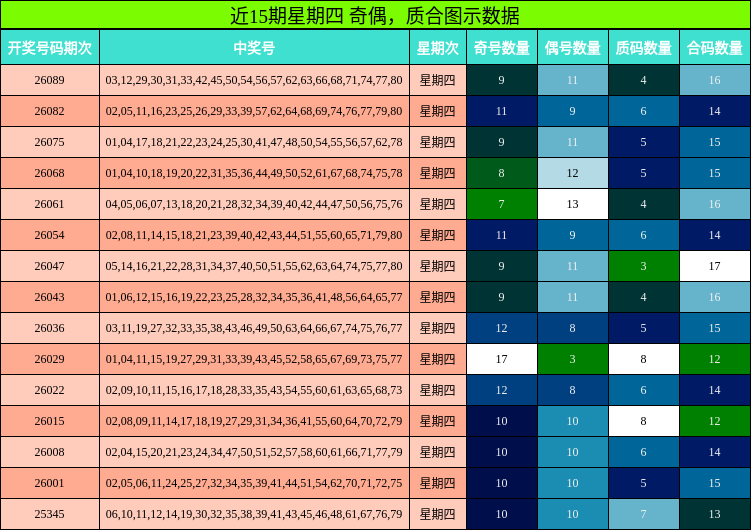Select the 偶号数量 column header
This screenshot has width=751, height=530.
click(572, 47)
